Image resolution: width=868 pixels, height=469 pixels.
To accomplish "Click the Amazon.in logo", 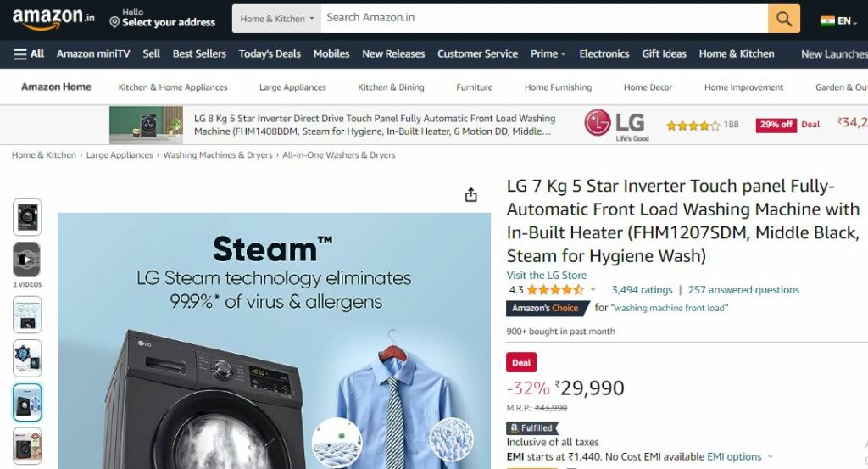I will tap(53, 19).
